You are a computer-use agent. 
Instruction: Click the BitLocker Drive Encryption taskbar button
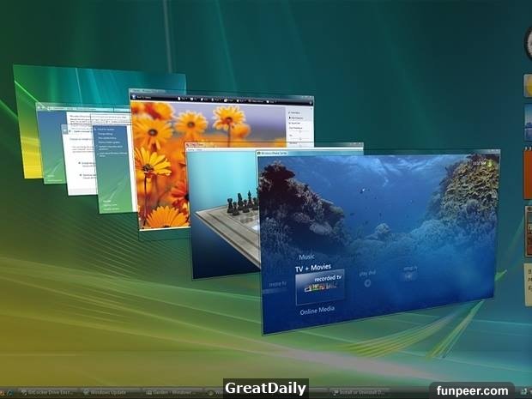[x=47, y=391]
